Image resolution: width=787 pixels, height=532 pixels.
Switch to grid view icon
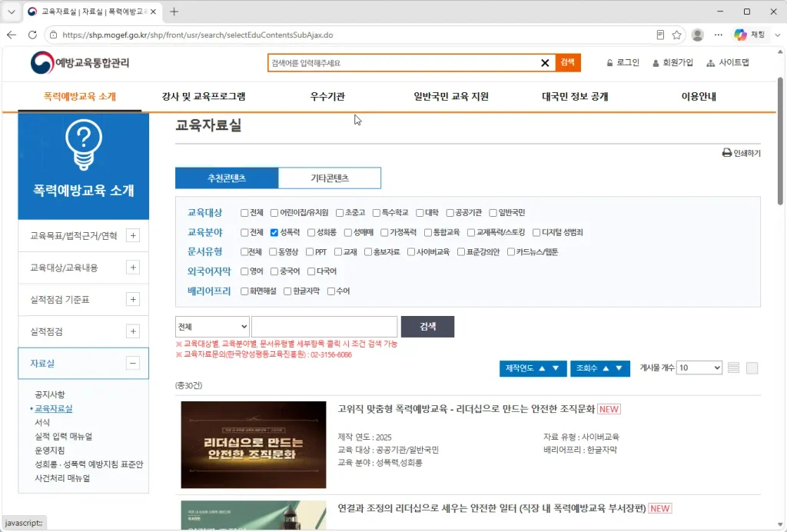(752, 368)
